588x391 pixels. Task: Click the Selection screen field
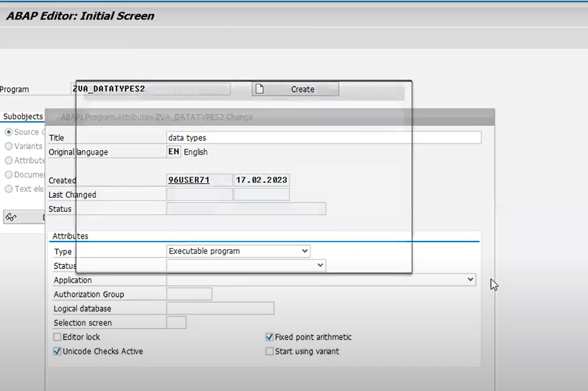[176, 322]
